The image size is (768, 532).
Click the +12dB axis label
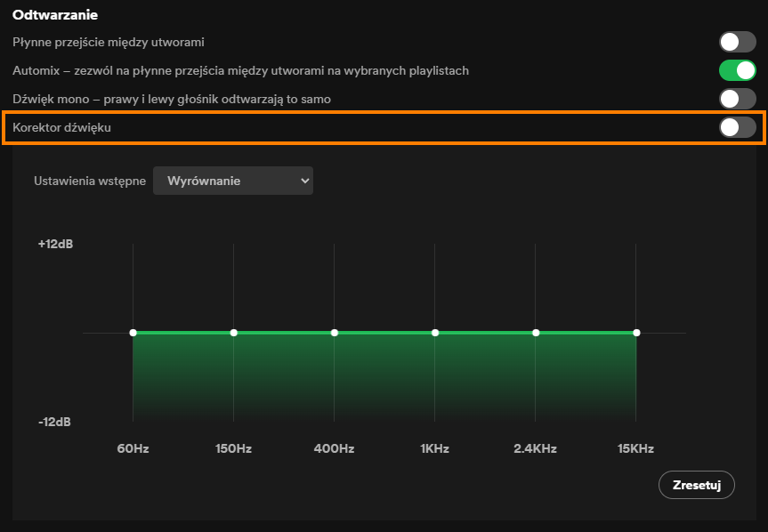click(55, 244)
